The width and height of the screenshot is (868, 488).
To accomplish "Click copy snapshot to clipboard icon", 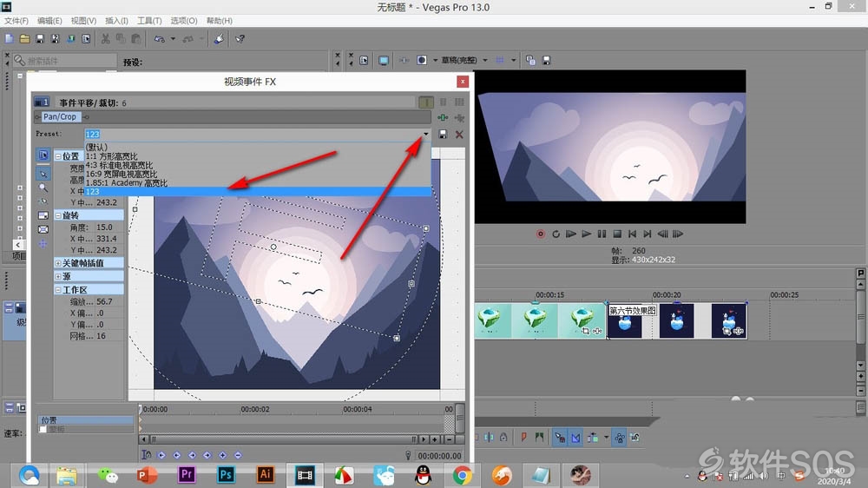I will pyautogui.click(x=530, y=60).
